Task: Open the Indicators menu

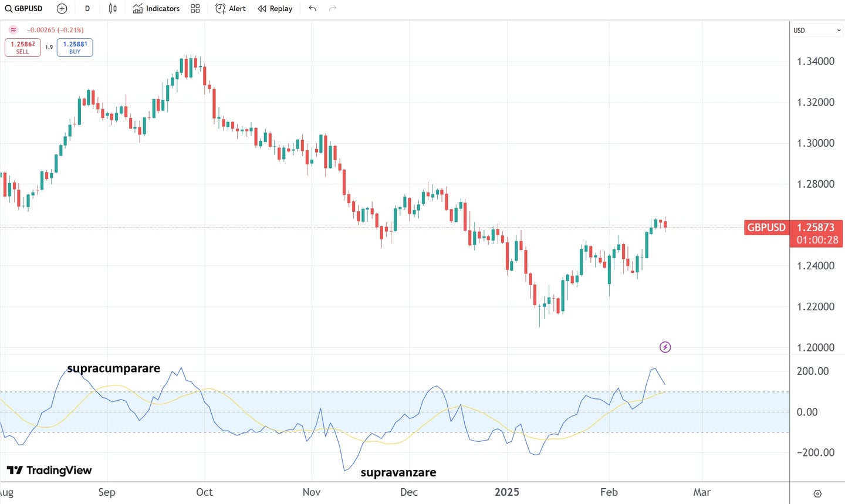Action: (156, 9)
